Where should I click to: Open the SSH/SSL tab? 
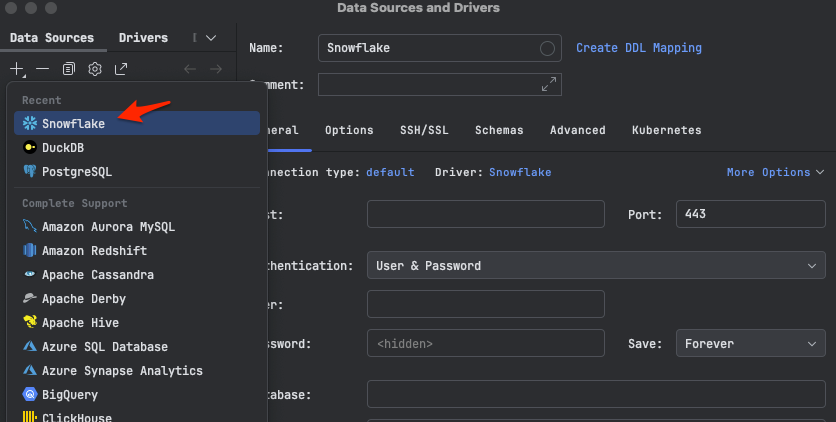[424, 130]
